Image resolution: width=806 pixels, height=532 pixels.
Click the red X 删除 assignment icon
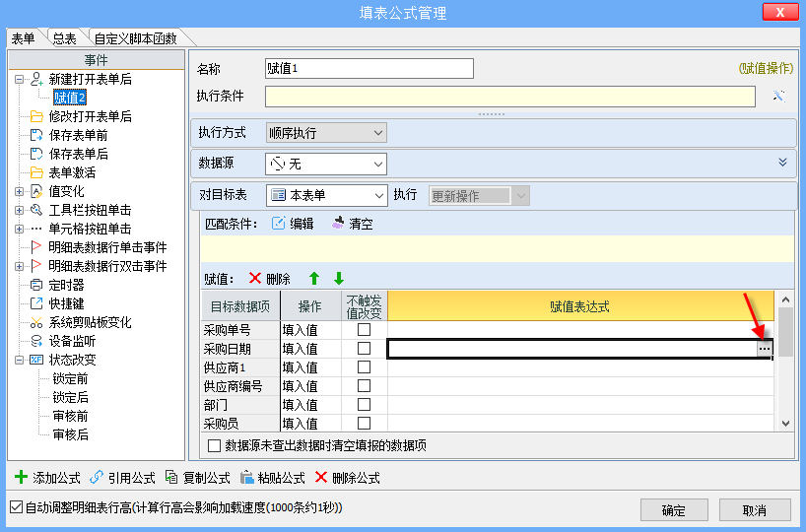[255, 278]
